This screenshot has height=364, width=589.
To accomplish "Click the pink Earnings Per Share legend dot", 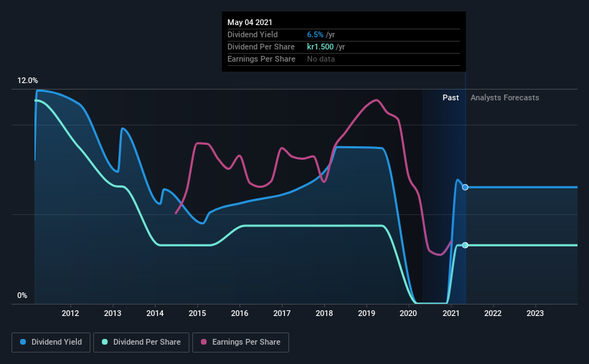I will tap(204, 342).
